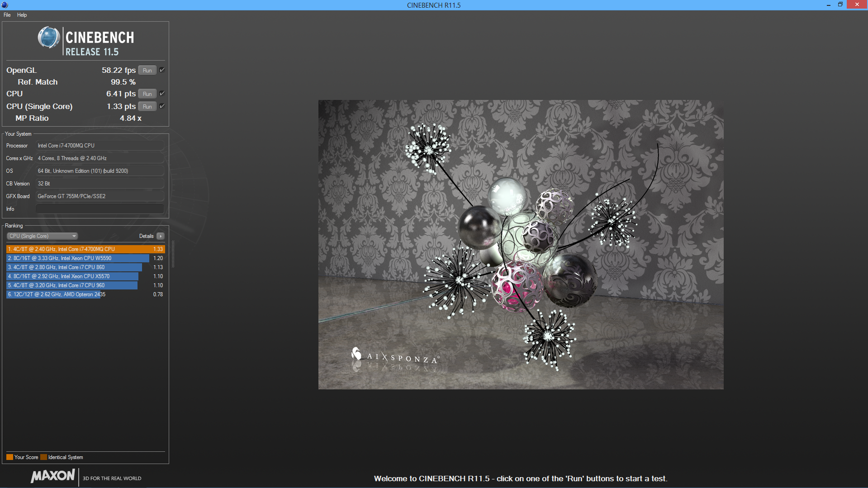Select ranking row Intel Xeon CPU X5570
The height and width of the screenshot is (488, 868).
pyautogui.click(x=85, y=276)
